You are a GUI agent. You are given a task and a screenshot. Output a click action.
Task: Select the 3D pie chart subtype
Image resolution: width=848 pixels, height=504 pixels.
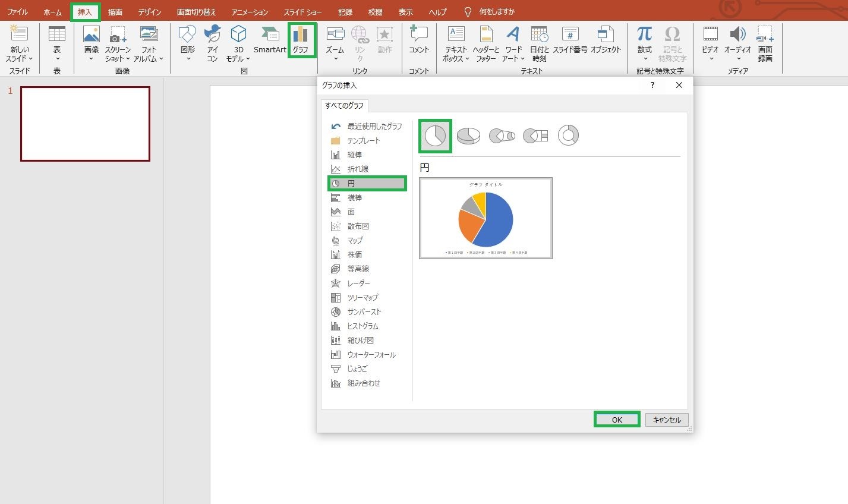468,136
